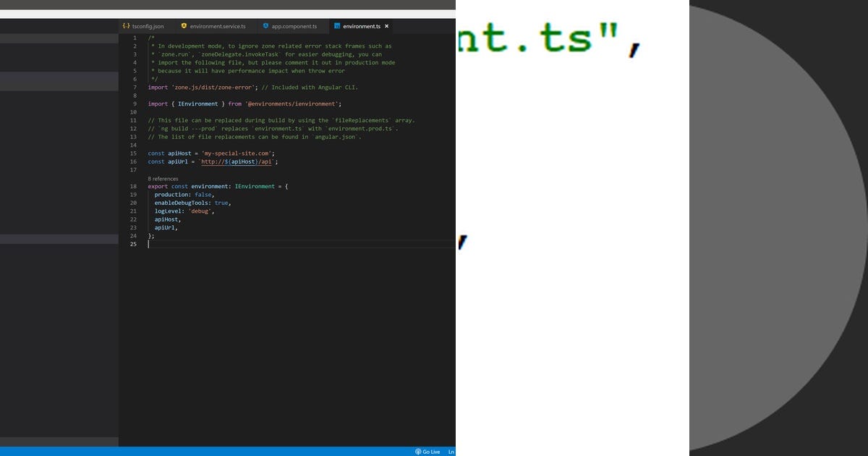Click the highlighted row in the left sidebar
This screenshot has height=456, width=868.
click(58, 81)
